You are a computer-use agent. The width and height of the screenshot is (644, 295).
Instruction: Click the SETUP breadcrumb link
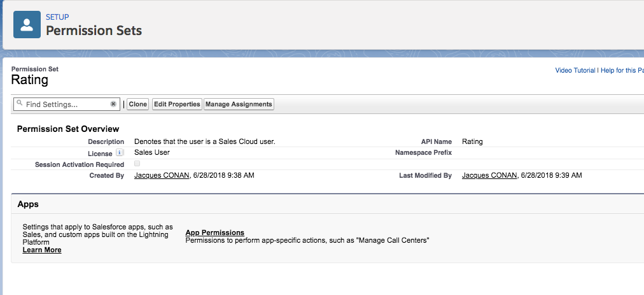(x=57, y=17)
